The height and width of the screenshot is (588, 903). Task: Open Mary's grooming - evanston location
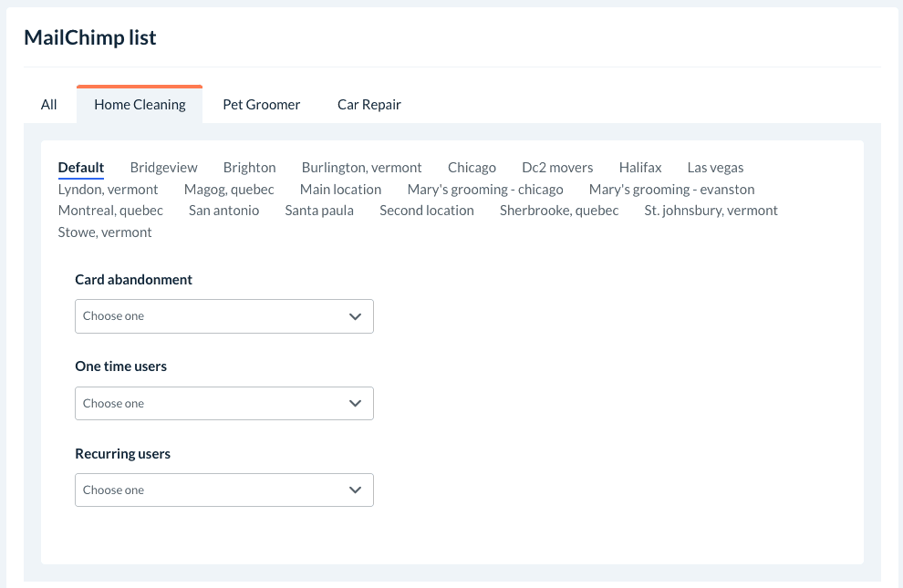pos(672,190)
